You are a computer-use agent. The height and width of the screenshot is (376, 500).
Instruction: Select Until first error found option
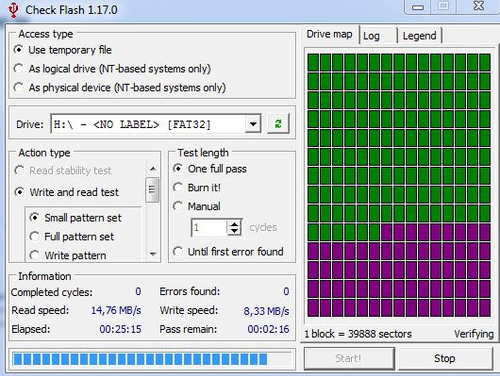click(228, 252)
